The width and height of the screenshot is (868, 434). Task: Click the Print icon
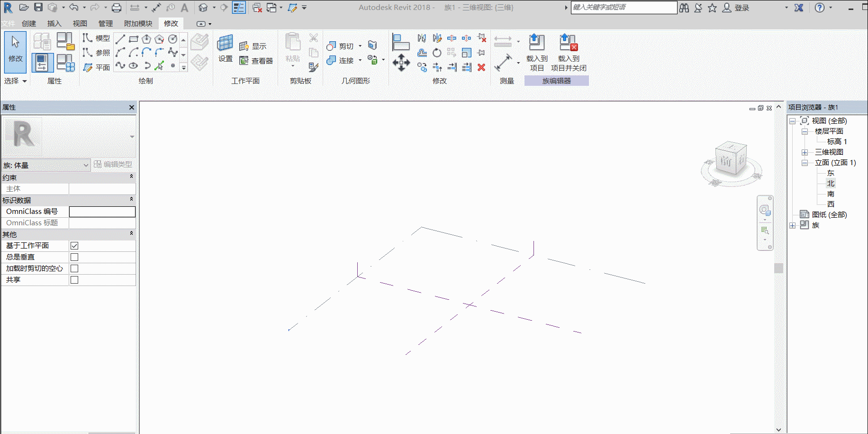click(117, 7)
